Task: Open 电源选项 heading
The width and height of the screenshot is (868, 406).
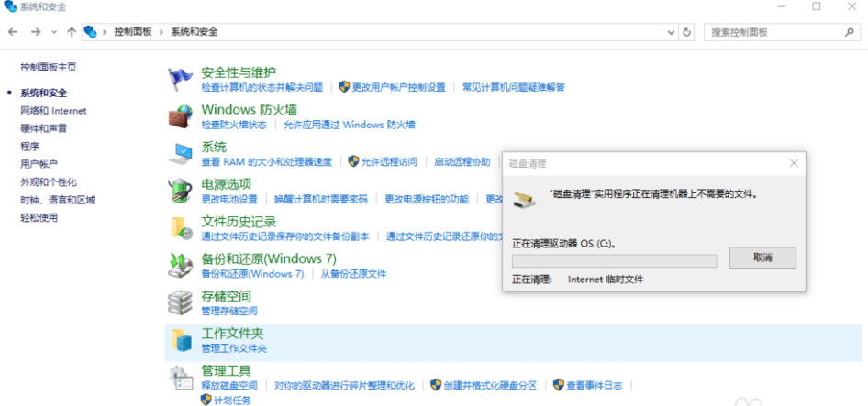Action: (227, 184)
